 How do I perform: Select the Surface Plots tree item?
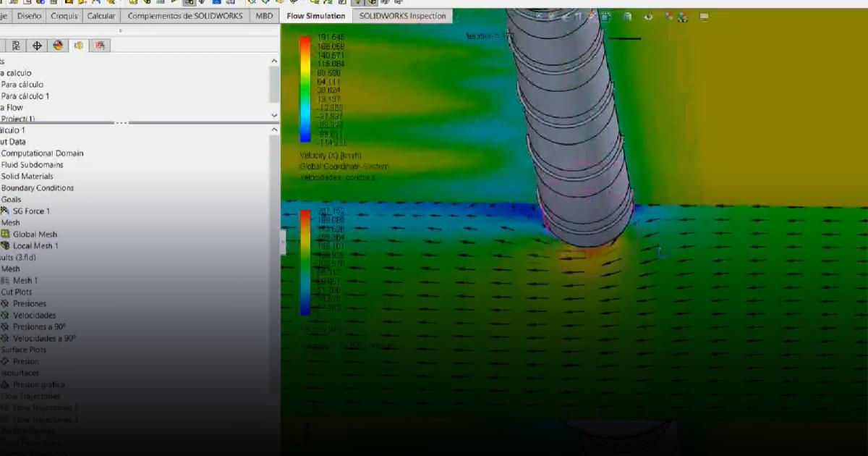[23, 350]
